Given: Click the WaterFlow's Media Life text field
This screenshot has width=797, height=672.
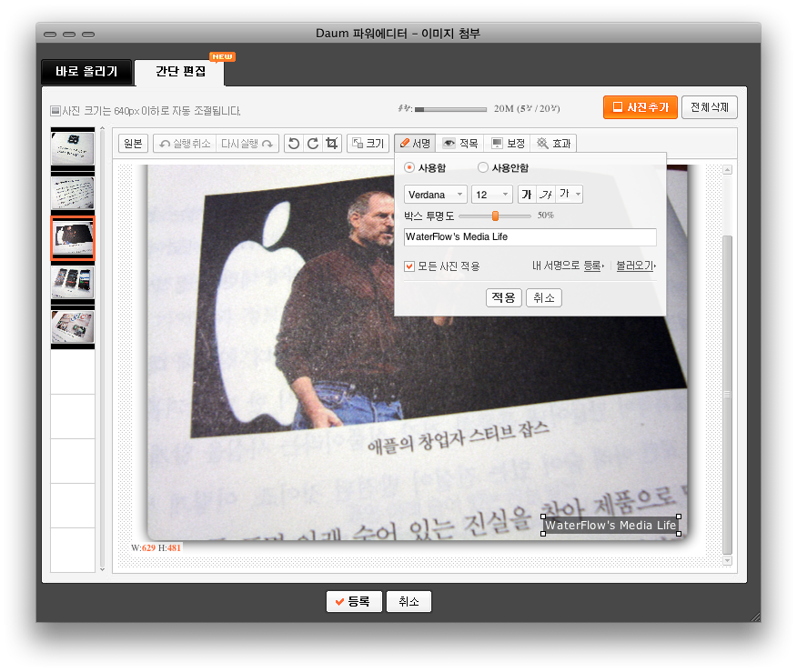Looking at the screenshot, I should pyautogui.click(x=530, y=236).
